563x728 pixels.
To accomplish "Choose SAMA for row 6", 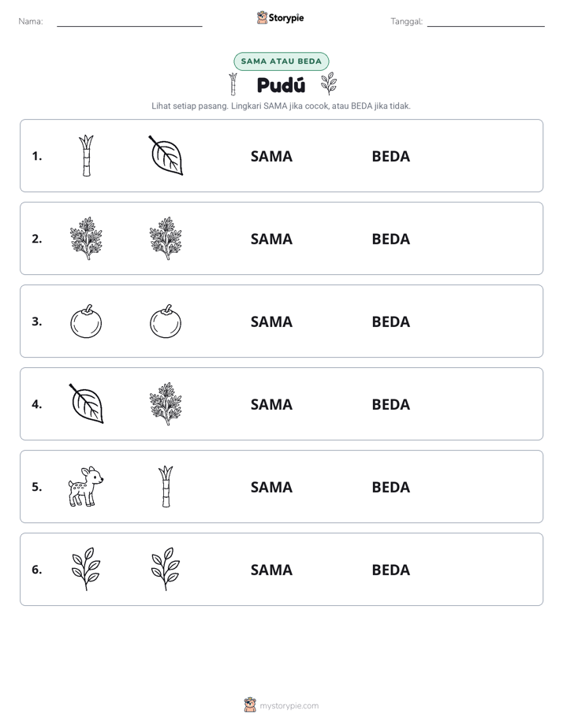I will point(272,570).
